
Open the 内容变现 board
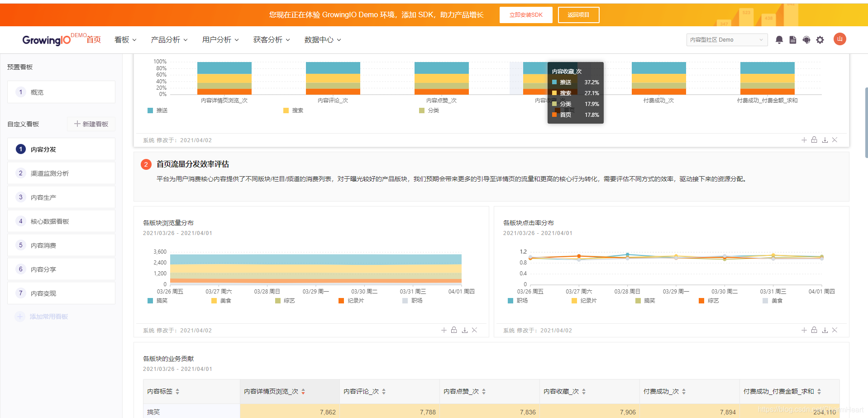[61, 293]
